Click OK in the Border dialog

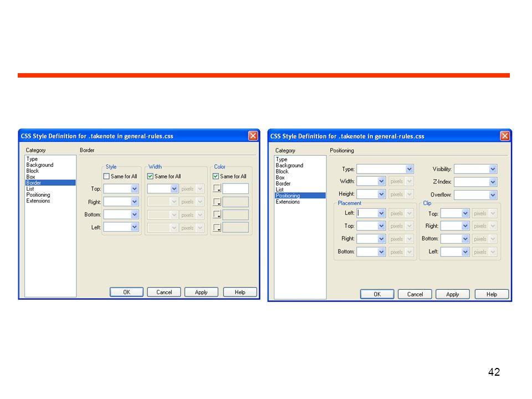[x=126, y=292]
